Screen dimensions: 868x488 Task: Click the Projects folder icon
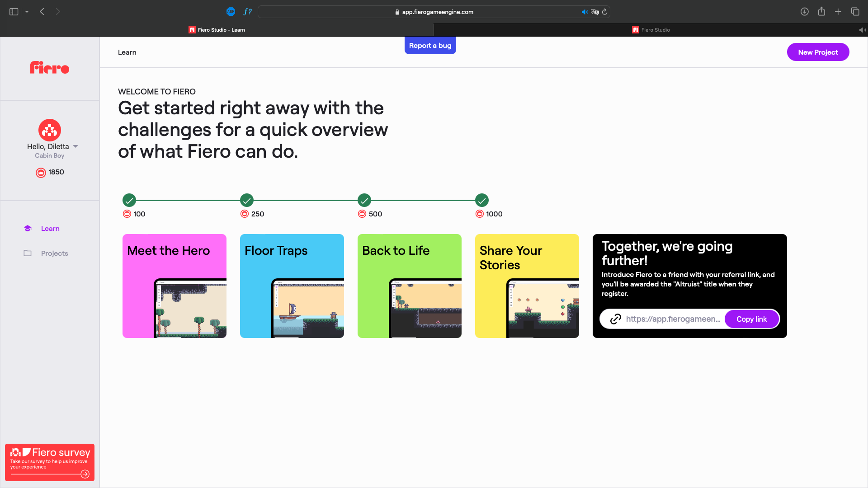28,253
